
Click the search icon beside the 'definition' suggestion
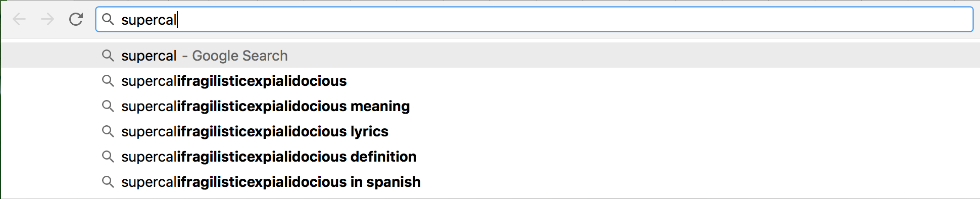tap(108, 156)
